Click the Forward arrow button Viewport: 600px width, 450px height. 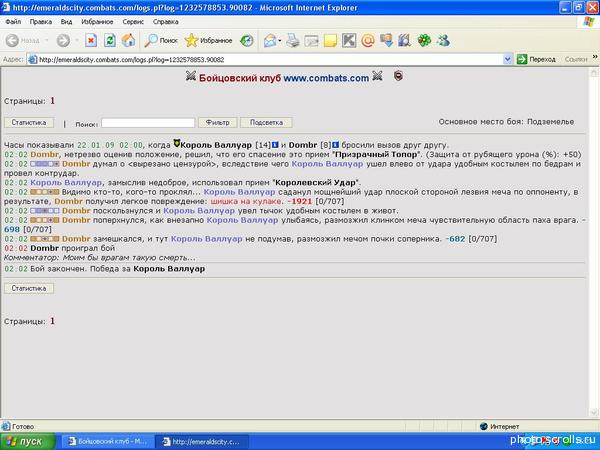click(64, 40)
